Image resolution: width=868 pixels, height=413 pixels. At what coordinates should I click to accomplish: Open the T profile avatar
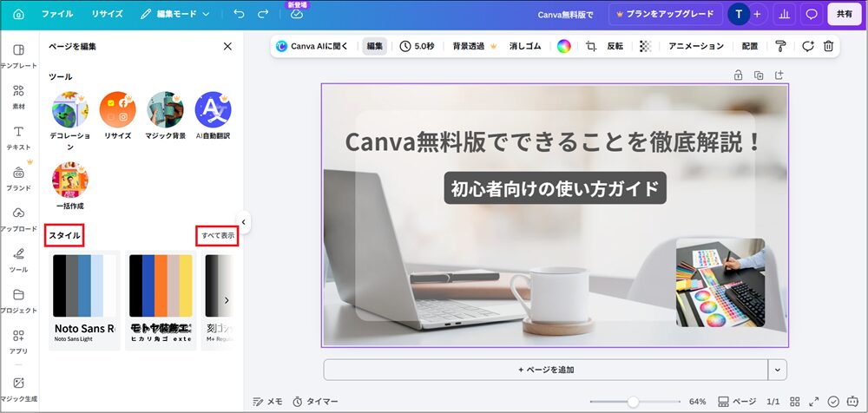[x=739, y=15]
